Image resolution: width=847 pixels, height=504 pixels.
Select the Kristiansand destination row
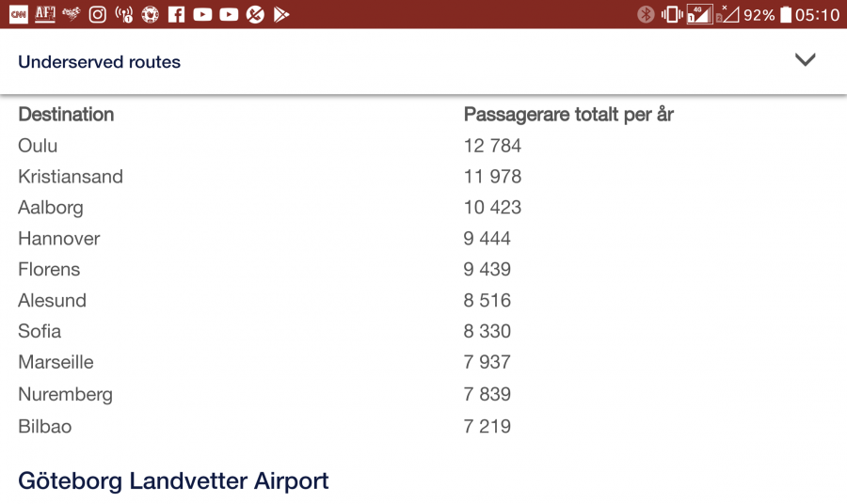click(x=71, y=177)
